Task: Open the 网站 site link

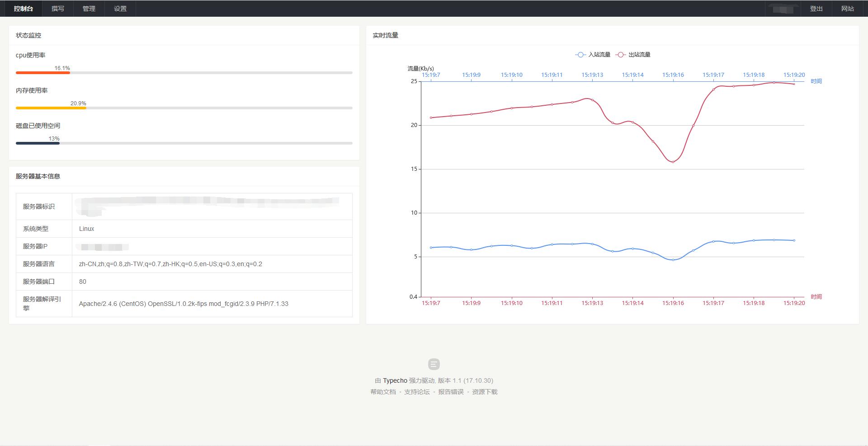Action: [847, 9]
